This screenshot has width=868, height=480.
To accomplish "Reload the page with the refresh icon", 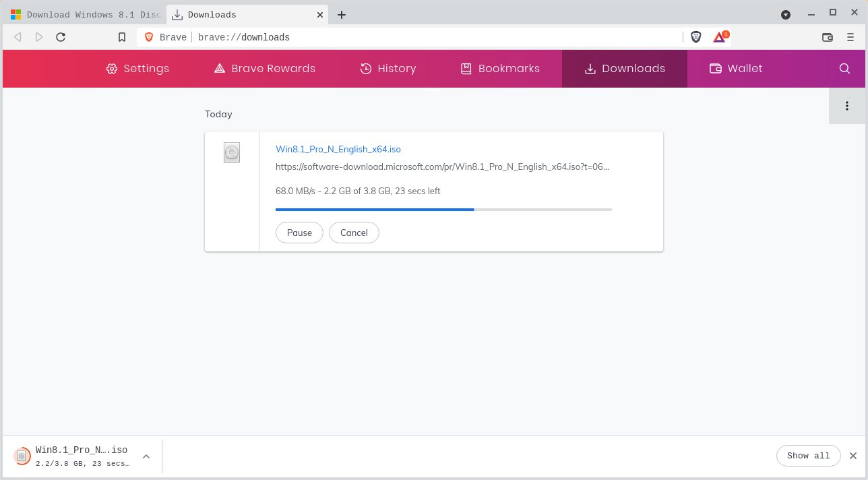I will pyautogui.click(x=61, y=37).
